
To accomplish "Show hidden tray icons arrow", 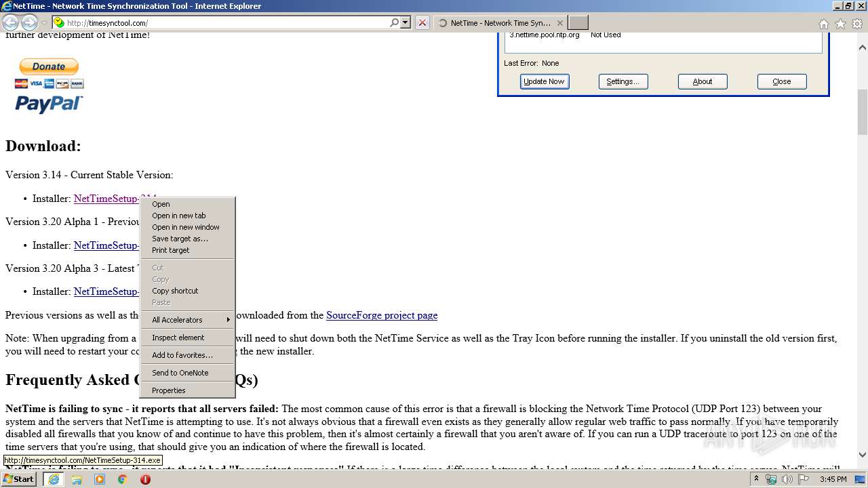I will [756, 479].
